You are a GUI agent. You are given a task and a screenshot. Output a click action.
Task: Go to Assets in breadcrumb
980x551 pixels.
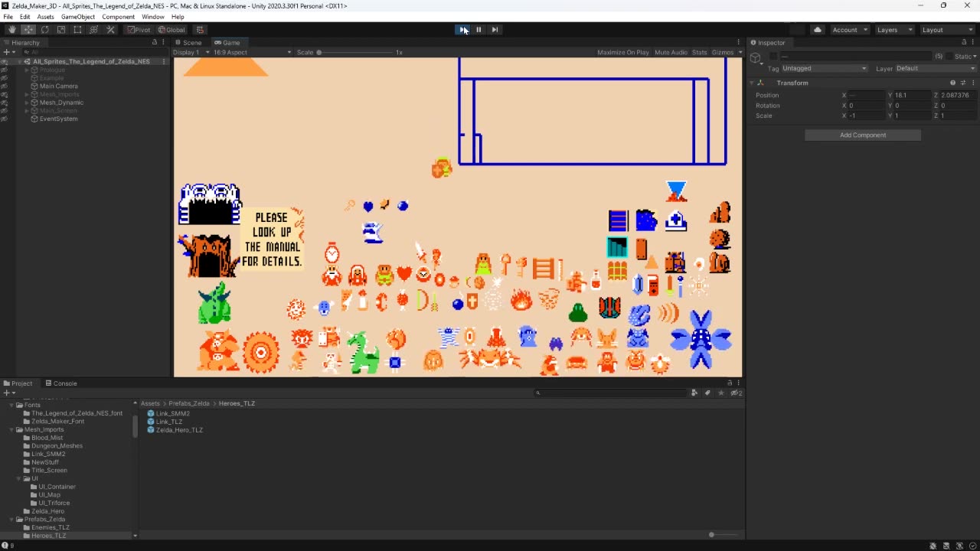150,403
